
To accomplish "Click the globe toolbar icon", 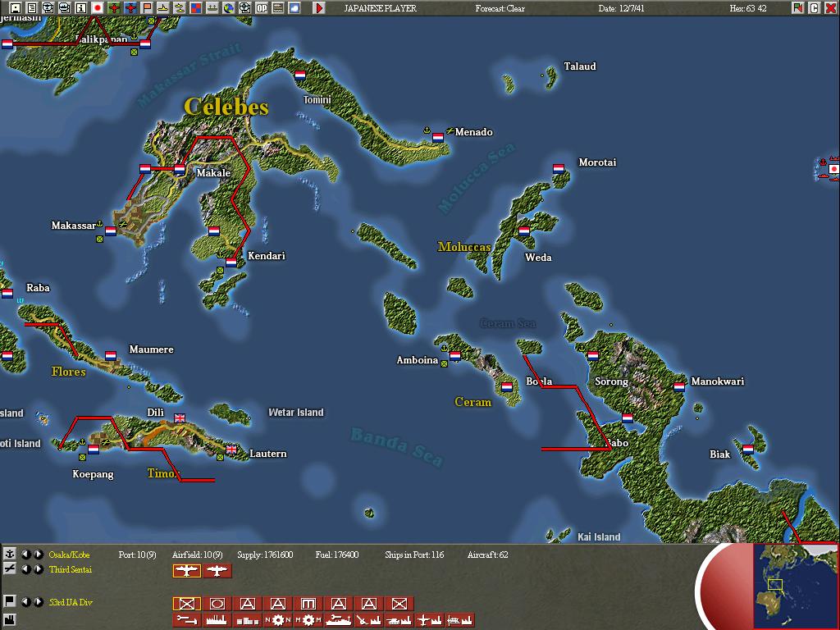I will (229, 8).
